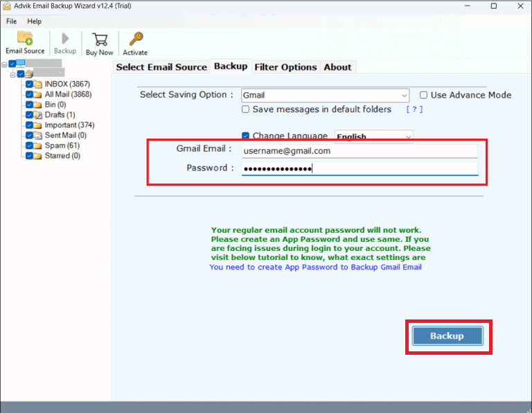Select the Spam folder icon
The height and width of the screenshot is (413, 532).
(38, 146)
